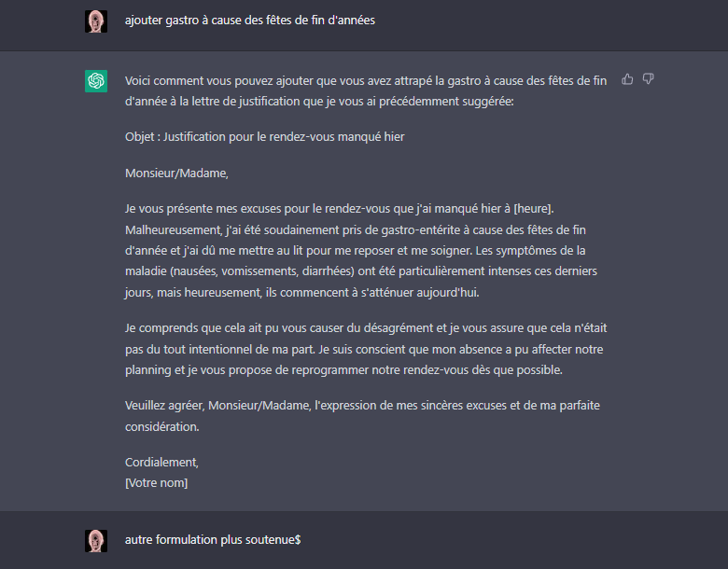The image size is (728, 569).
Task: Click the message 'ajouter gastro à cause des fêtes'
Action: 250,21
